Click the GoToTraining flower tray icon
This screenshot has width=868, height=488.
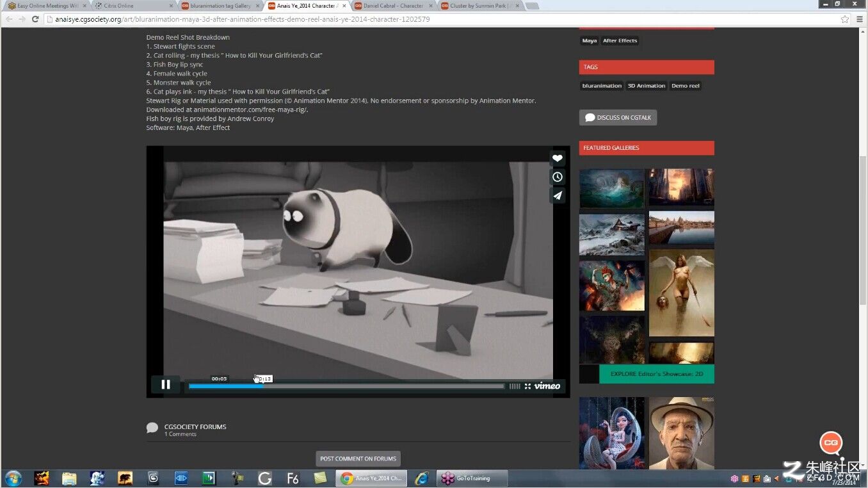point(734,478)
